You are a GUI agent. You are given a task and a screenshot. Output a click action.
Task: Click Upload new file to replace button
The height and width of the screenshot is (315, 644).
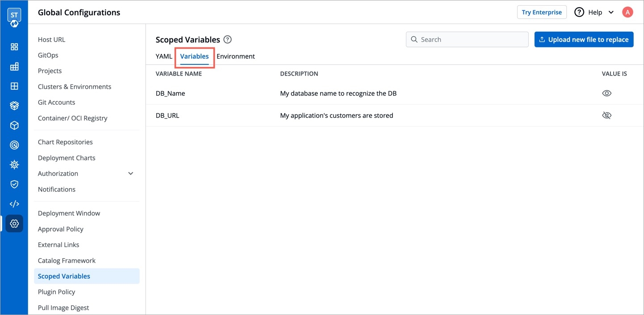coord(584,39)
